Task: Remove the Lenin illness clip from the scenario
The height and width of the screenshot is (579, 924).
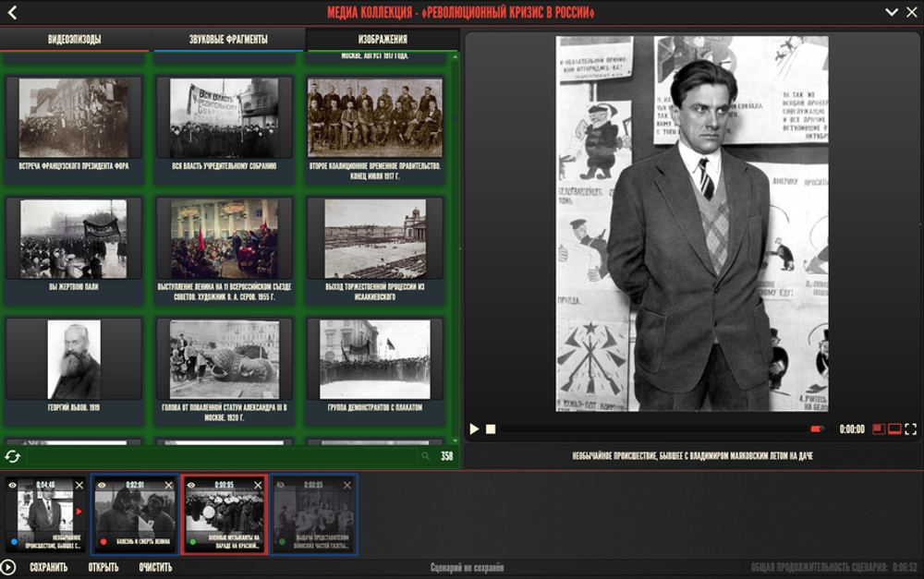Action: (167, 485)
